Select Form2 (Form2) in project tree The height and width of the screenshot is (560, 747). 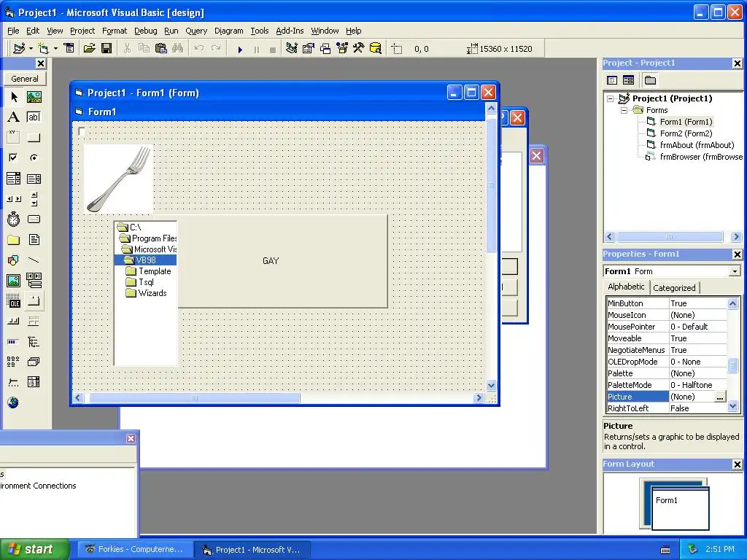point(686,134)
